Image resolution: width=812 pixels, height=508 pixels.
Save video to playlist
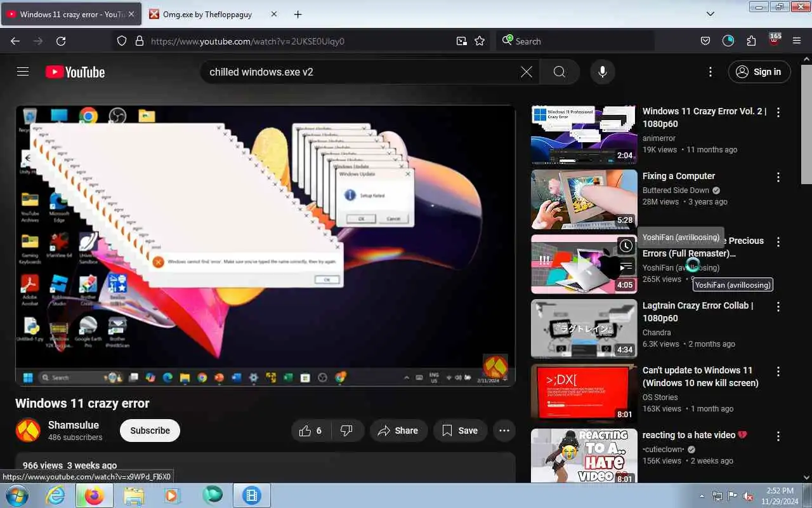click(x=460, y=431)
